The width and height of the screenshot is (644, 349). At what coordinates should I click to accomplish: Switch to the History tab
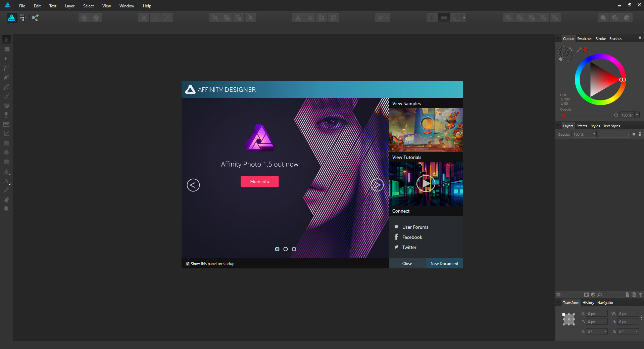point(588,303)
